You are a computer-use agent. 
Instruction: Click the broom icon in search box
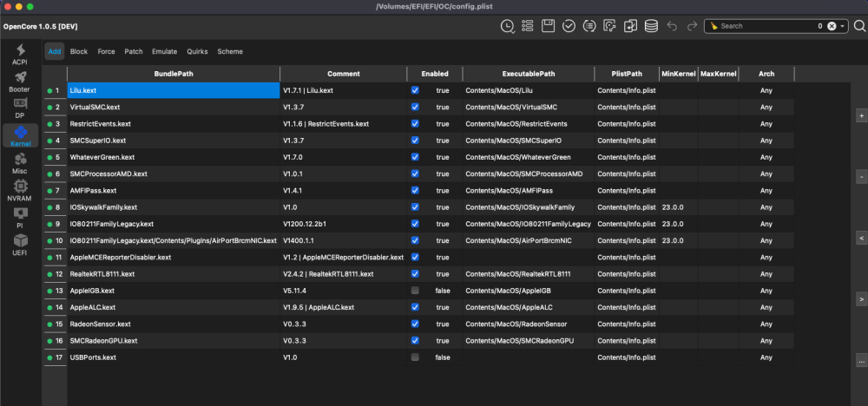tap(714, 26)
